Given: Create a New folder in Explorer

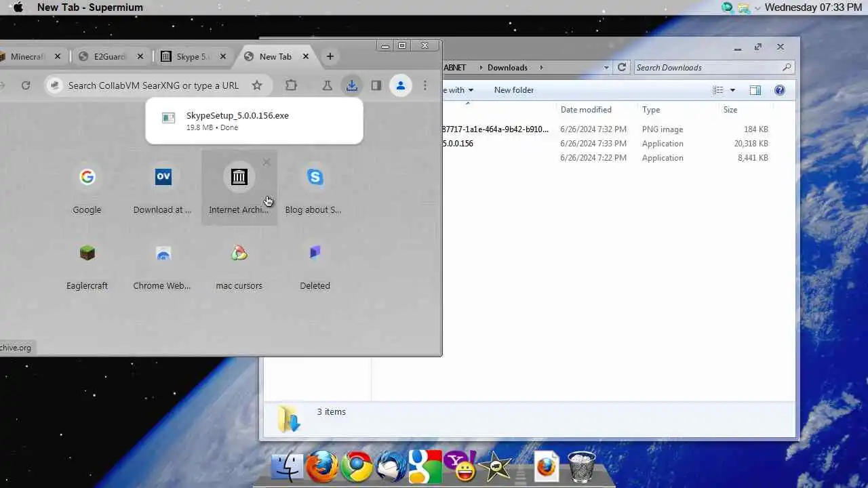Looking at the screenshot, I should tap(514, 90).
